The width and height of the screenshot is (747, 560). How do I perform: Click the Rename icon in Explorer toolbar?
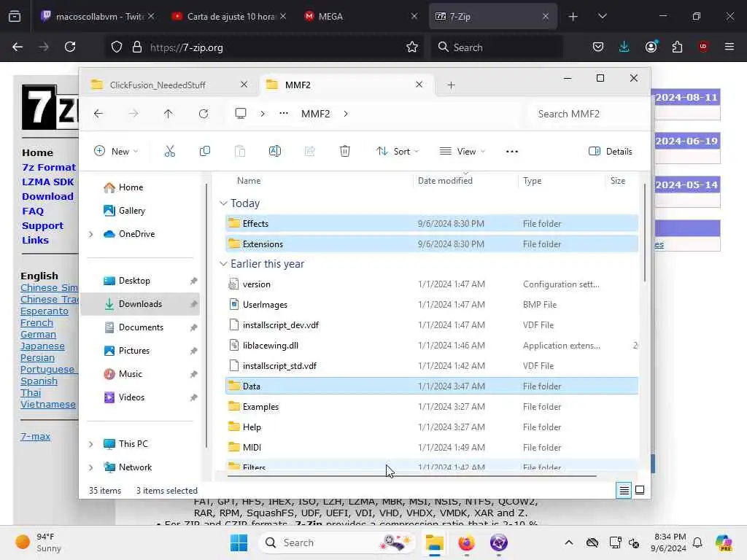[x=275, y=152]
